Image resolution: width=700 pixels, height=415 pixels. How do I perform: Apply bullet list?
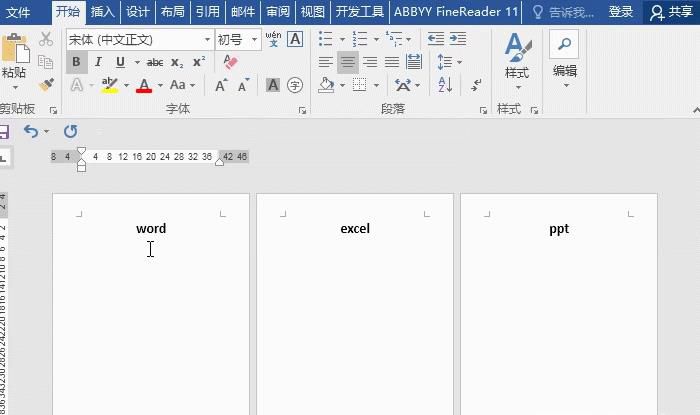326,39
